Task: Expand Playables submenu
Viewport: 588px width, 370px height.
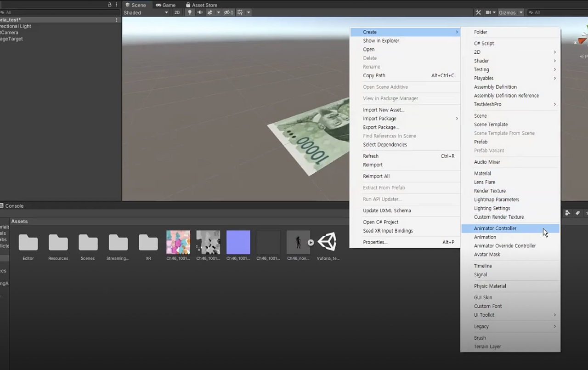Action: (x=510, y=79)
